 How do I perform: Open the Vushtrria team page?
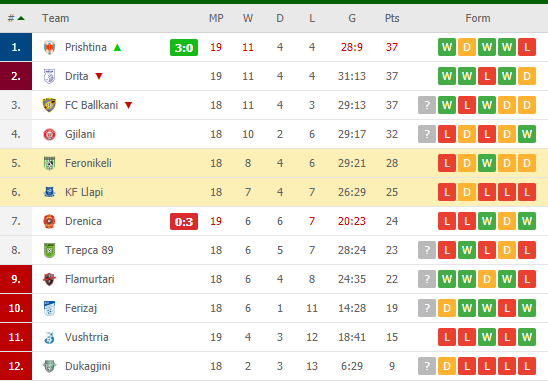[x=86, y=337]
